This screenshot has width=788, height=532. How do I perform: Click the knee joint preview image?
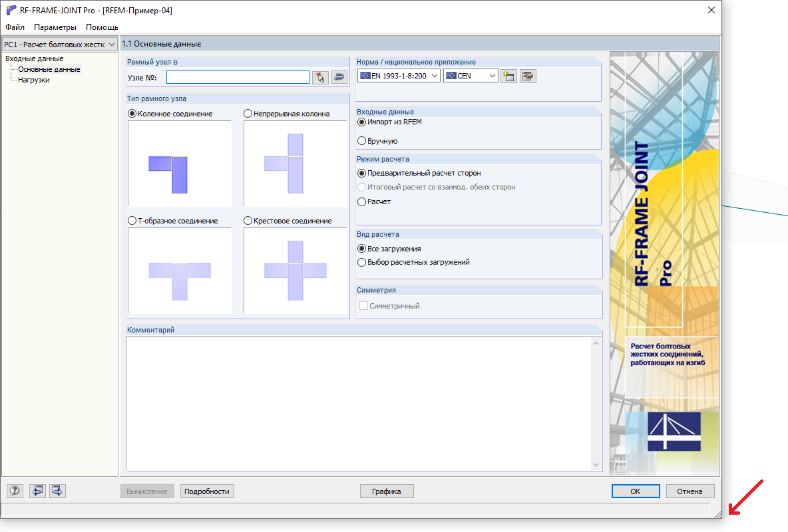click(x=180, y=164)
